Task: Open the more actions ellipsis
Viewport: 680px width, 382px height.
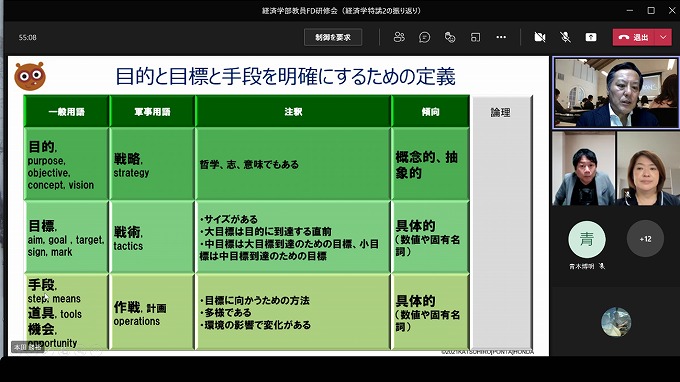Action: click(x=501, y=37)
